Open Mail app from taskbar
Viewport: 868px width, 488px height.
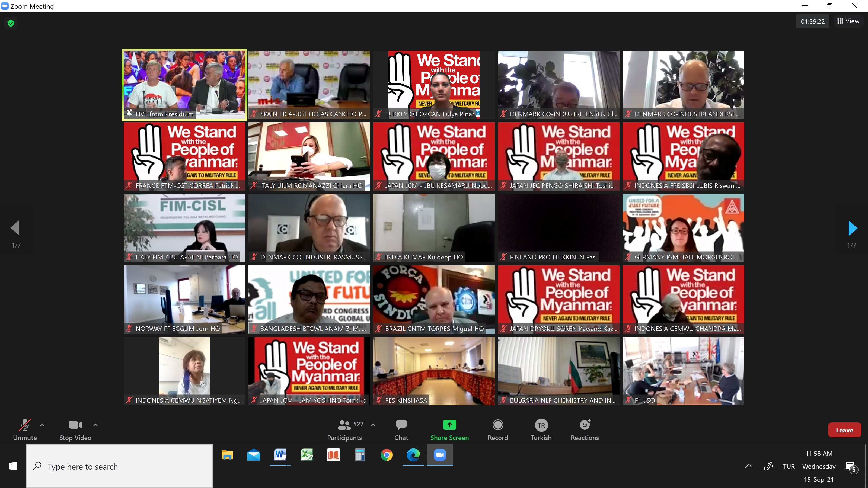coord(254,455)
